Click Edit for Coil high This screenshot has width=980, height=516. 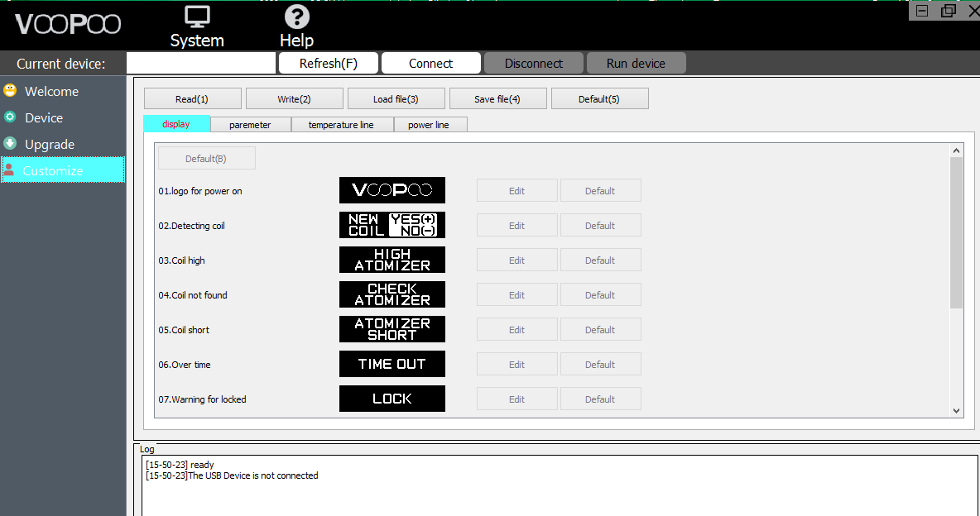(516, 260)
